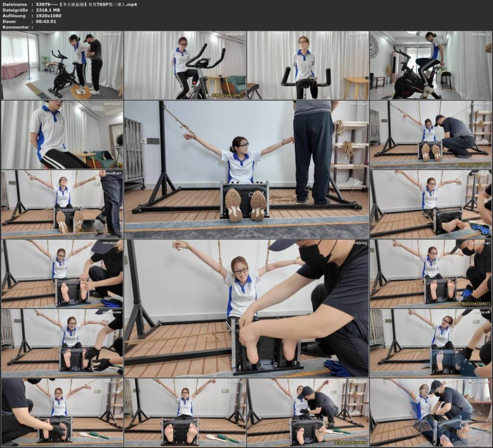
Task: Click the Dauer label
Action: pos(10,21)
